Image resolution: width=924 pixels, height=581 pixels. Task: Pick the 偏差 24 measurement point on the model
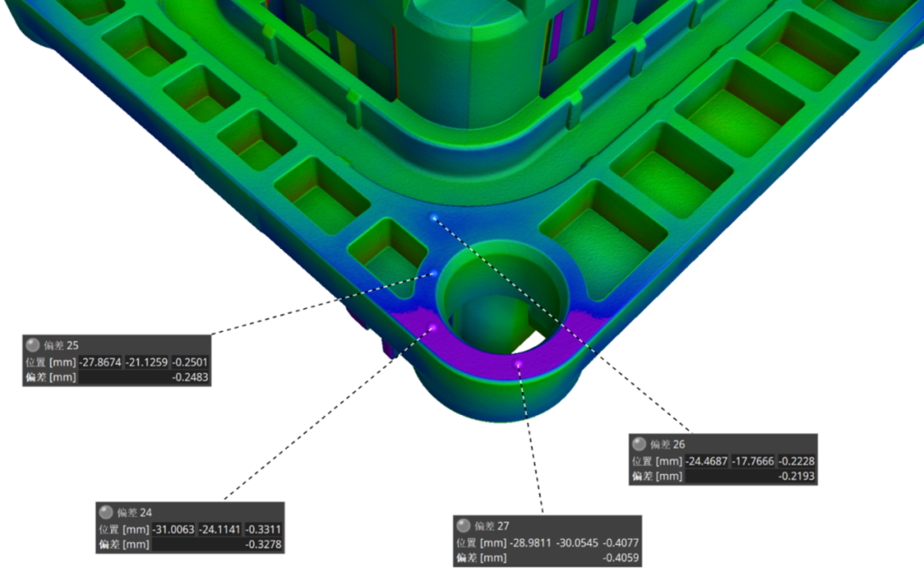pyautogui.click(x=432, y=327)
